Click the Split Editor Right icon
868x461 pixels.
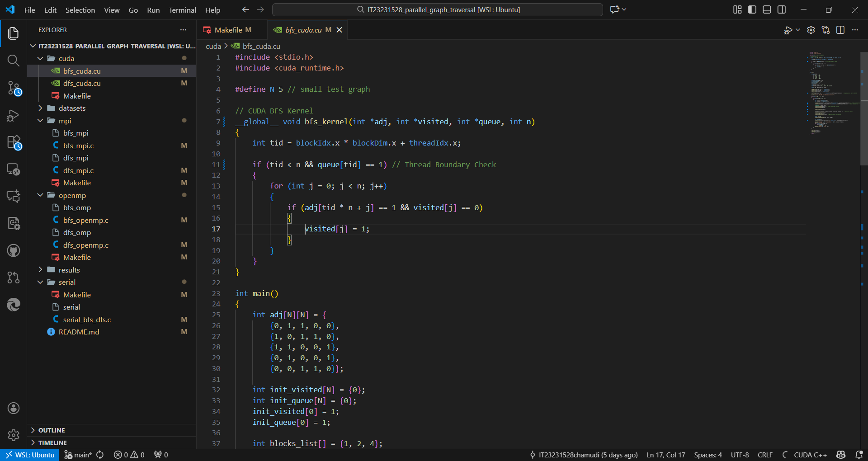(840, 30)
